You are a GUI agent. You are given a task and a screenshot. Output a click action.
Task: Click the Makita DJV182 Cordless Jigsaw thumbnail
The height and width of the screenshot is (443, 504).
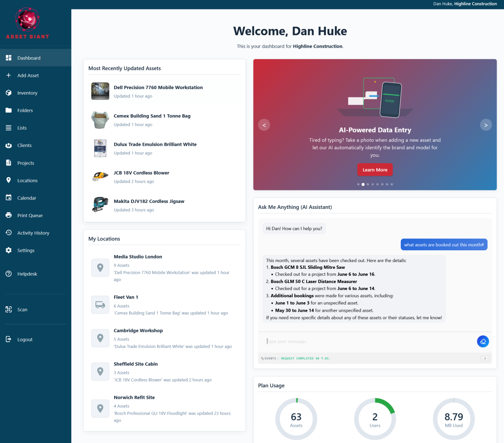pos(100,205)
